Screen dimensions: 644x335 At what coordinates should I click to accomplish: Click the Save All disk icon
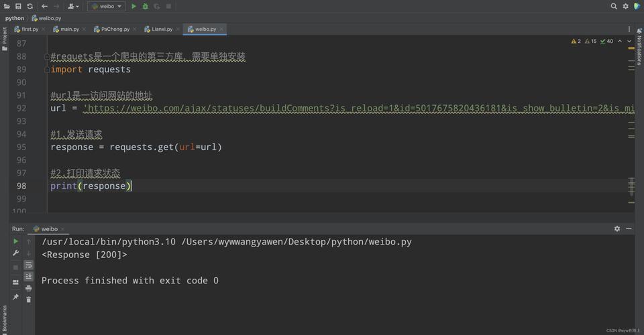[x=19, y=6]
